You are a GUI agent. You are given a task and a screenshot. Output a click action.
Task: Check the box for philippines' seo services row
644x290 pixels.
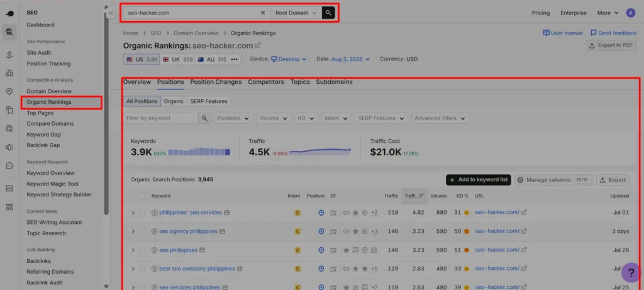142,213
